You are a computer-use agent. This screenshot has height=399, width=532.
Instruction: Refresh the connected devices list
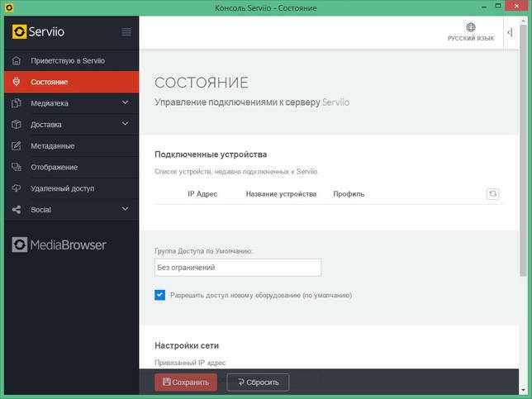click(493, 194)
